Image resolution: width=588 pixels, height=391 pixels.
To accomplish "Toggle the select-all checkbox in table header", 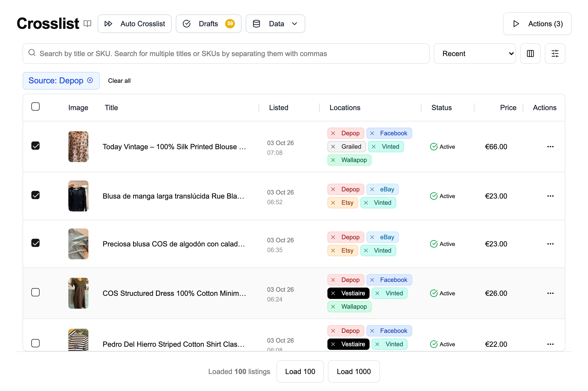I will [35, 106].
